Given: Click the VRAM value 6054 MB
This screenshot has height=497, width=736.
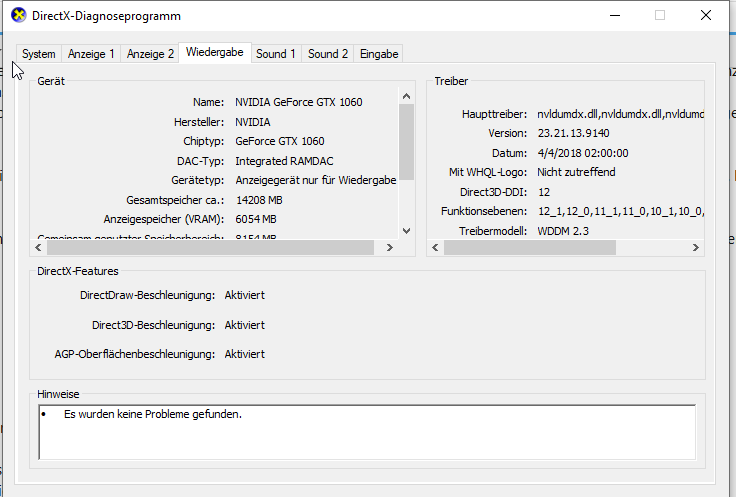Looking at the screenshot, I should click(x=256, y=219).
